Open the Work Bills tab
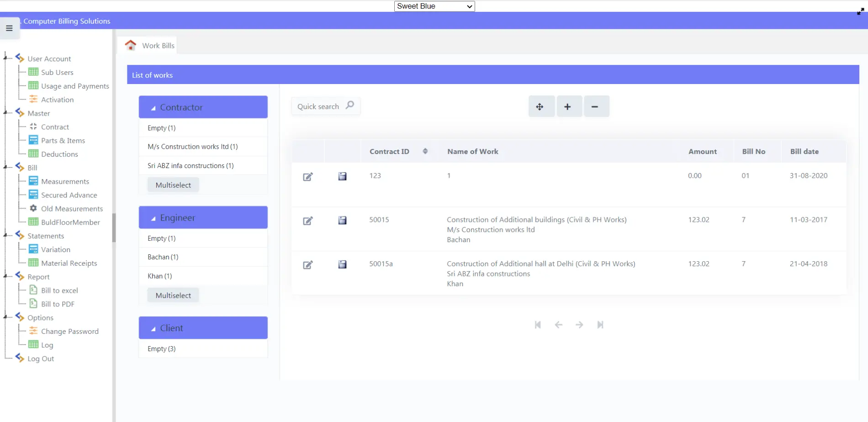 click(x=158, y=46)
